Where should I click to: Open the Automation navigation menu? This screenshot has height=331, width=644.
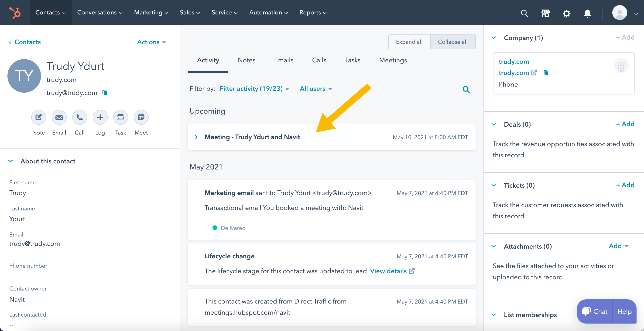pyautogui.click(x=268, y=13)
